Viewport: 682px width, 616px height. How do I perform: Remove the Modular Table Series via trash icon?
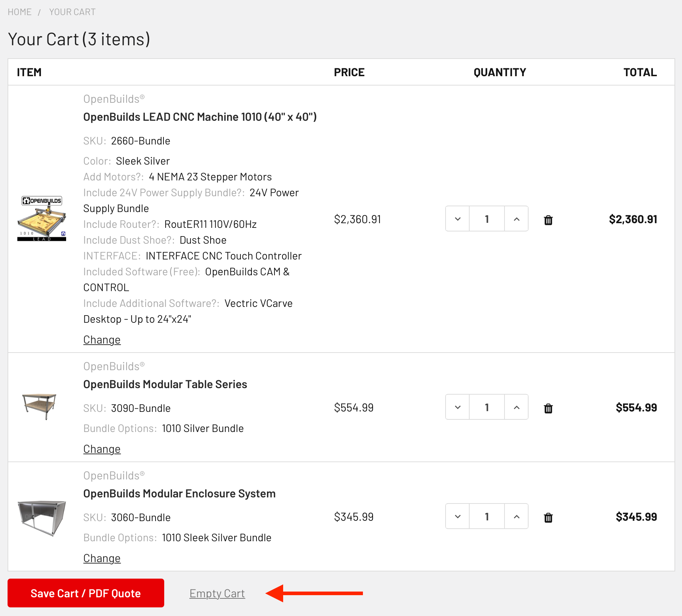click(548, 408)
